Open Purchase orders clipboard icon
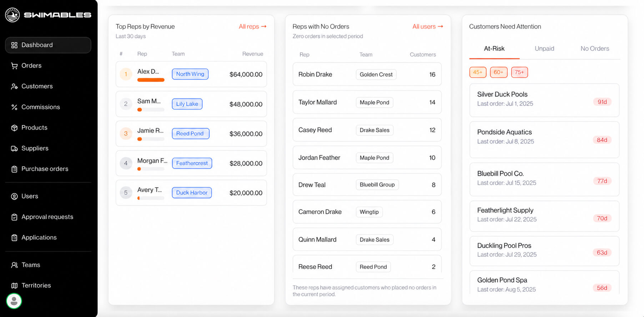 click(14, 169)
